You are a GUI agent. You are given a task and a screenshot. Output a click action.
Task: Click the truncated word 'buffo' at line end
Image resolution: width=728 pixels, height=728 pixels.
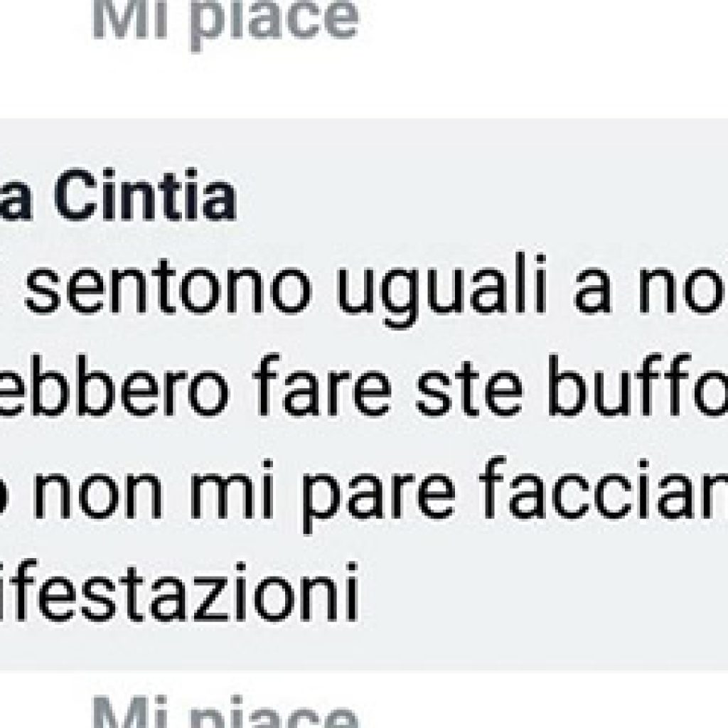tap(638, 387)
